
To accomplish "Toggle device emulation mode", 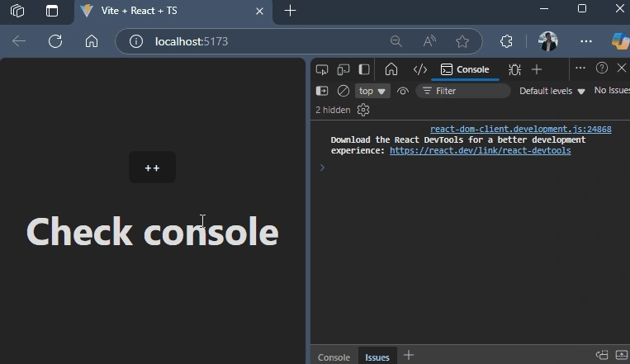I will tap(343, 69).
